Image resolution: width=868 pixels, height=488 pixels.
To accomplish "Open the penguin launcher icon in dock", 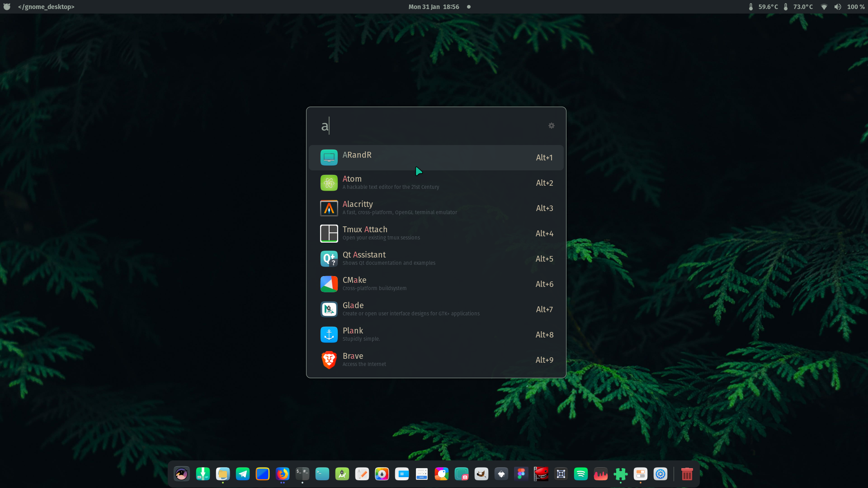I will (x=182, y=474).
